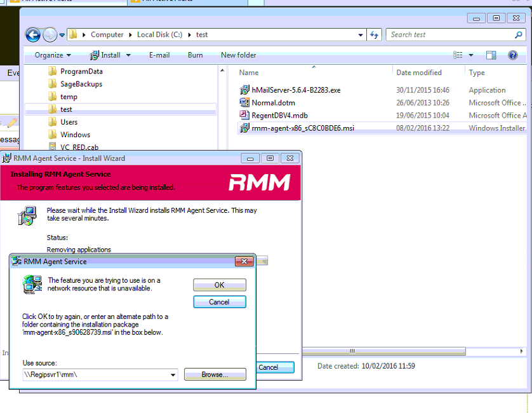Browse for alternate installation source
Screen dimensions: 532x413
[x=215, y=375]
